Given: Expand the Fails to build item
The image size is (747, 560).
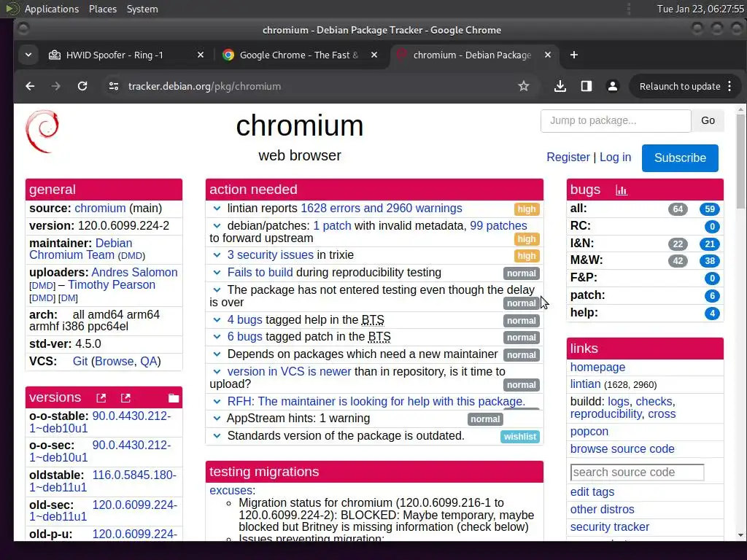Looking at the screenshot, I should click(x=217, y=273).
